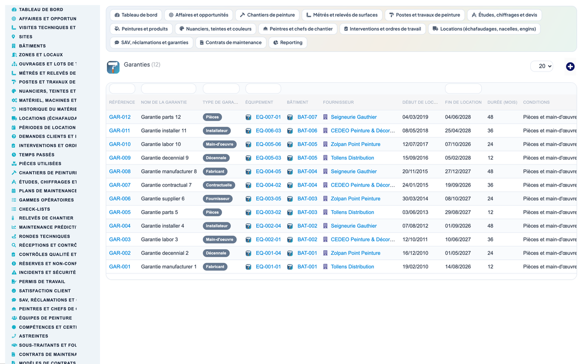Click the Équipes de peinture sidebar icon

[14, 318]
